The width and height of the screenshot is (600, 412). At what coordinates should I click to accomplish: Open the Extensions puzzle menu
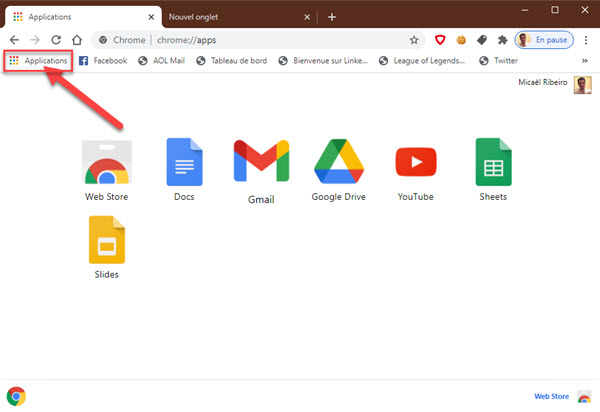pos(502,40)
